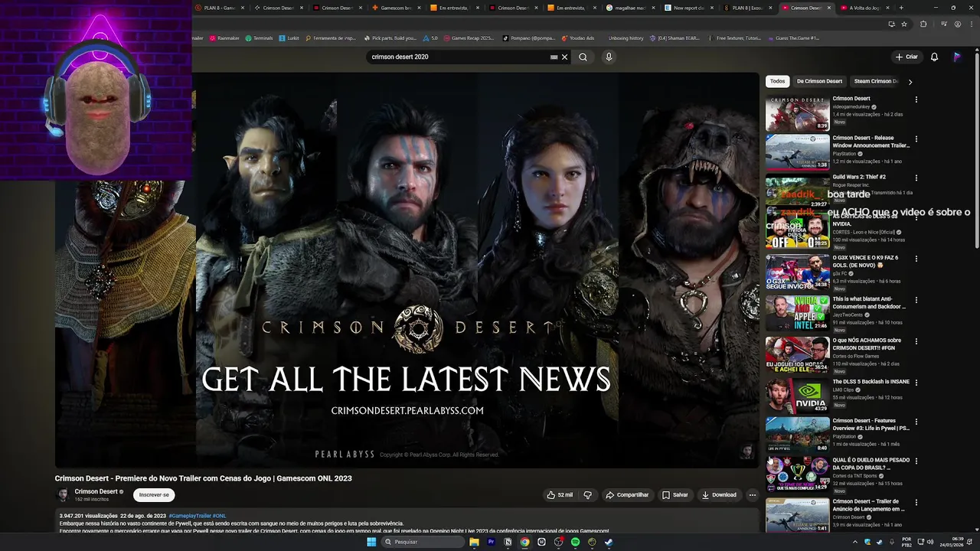Open the 'Rainmaker' bookmark
This screenshot has width=980, height=551.
coord(224,37)
